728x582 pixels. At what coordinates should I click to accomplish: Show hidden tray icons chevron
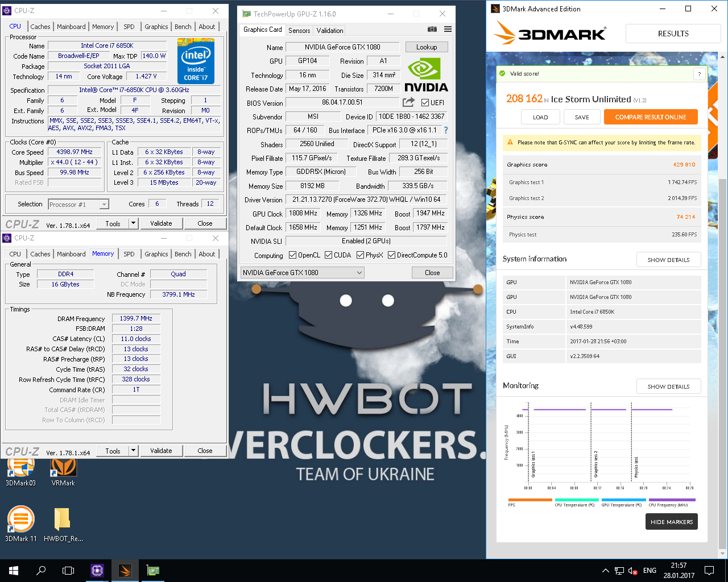click(x=605, y=571)
